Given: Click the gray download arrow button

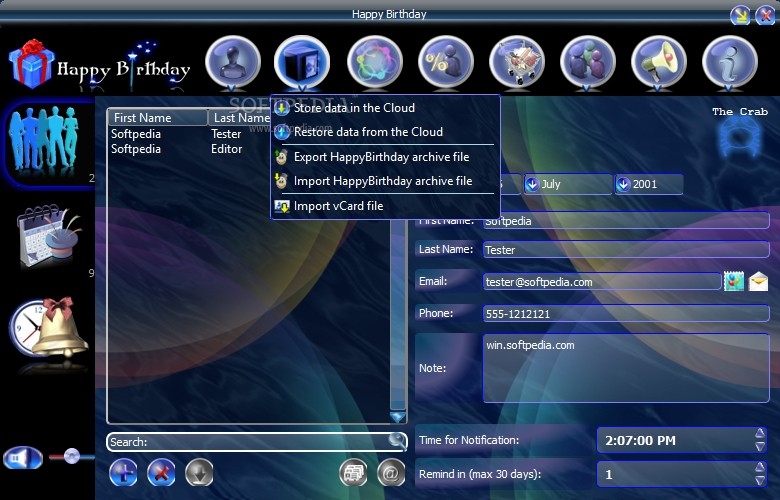Looking at the screenshot, I should coord(199,472).
